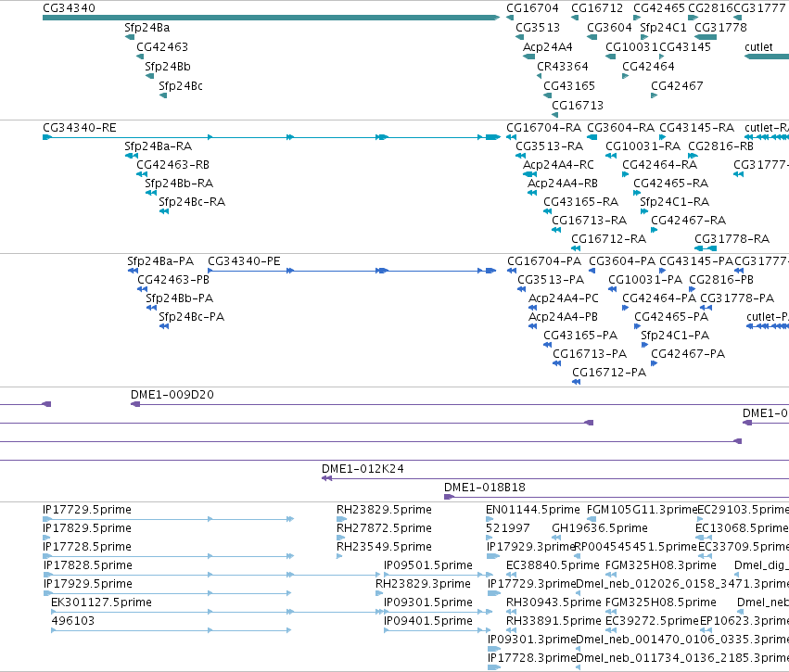Viewport: 789px width, 672px height.
Task: Click the CG31778-RA transcript
Action: point(706,249)
